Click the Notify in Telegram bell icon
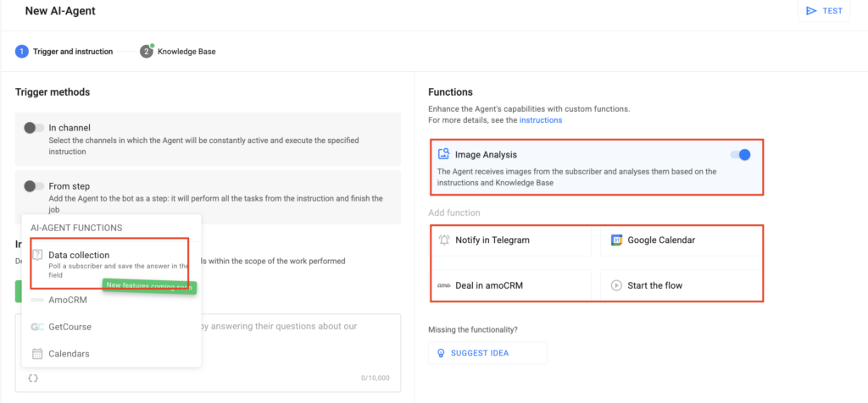 tap(444, 240)
